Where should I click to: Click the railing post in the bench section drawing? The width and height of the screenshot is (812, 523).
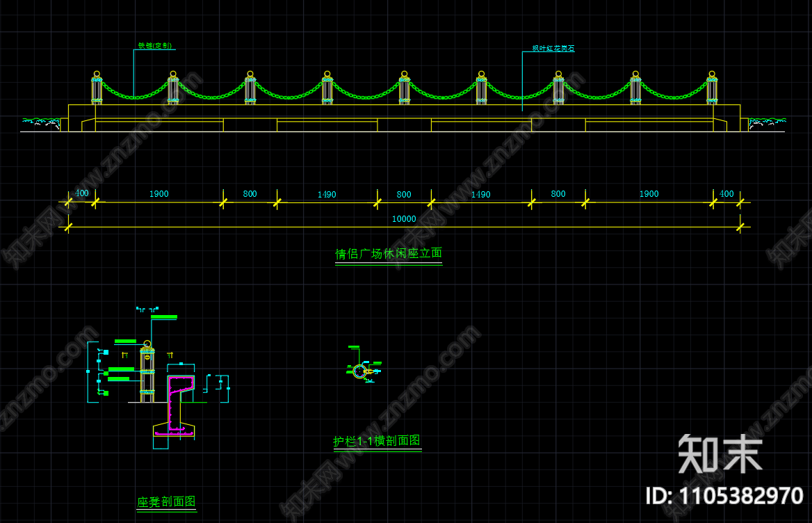[146, 372]
